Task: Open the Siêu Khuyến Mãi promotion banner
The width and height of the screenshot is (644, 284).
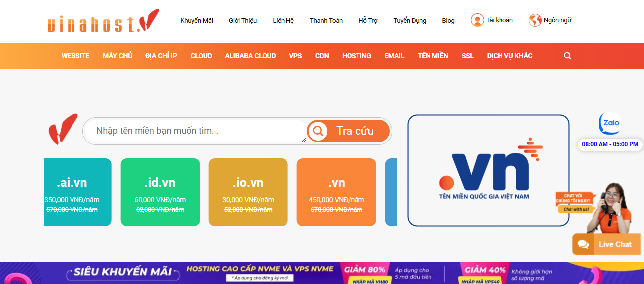Action: click(x=322, y=273)
